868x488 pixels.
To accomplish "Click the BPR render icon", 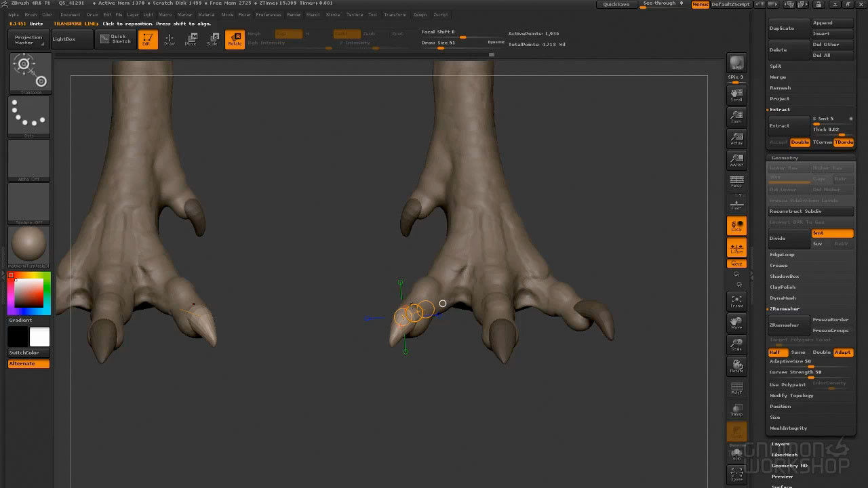I will tap(736, 63).
